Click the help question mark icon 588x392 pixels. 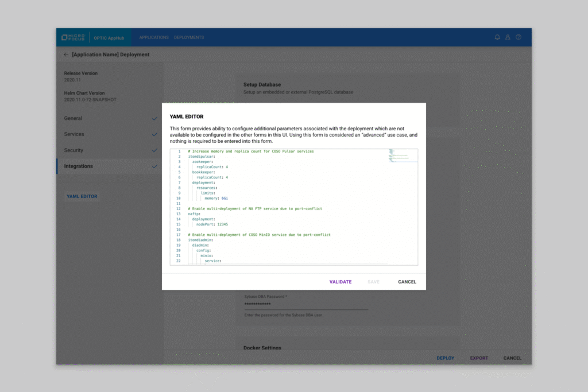pos(519,37)
